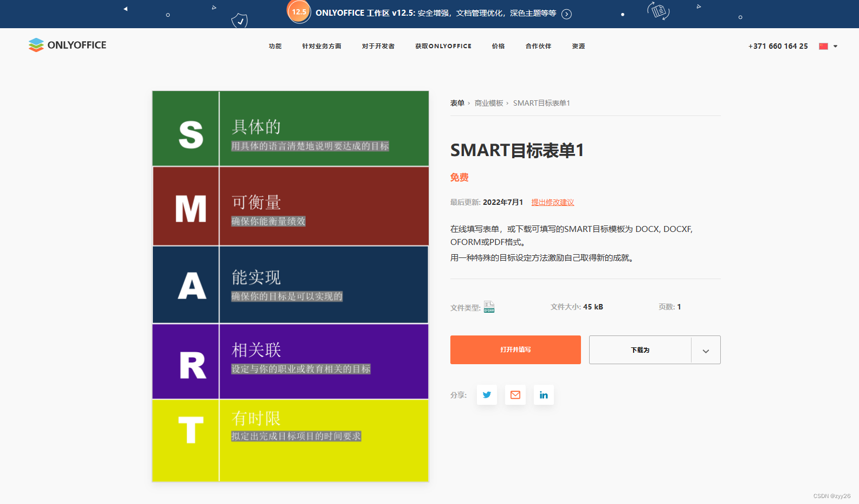
Task: Share via LinkedIn icon
Action: [x=544, y=395]
